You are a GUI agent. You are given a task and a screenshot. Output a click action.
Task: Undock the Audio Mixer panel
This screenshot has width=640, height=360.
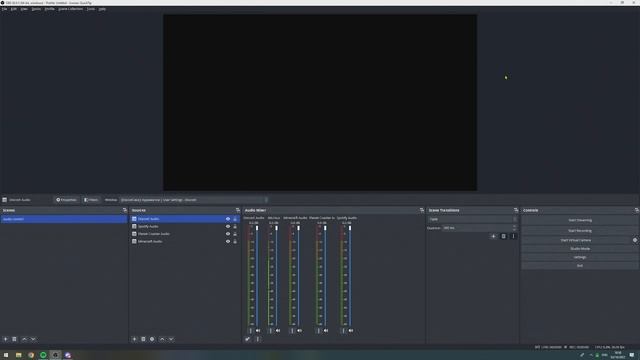[x=422, y=210]
